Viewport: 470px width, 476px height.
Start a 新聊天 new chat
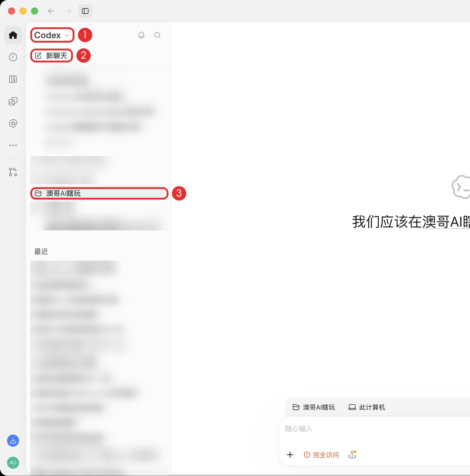tap(52, 56)
